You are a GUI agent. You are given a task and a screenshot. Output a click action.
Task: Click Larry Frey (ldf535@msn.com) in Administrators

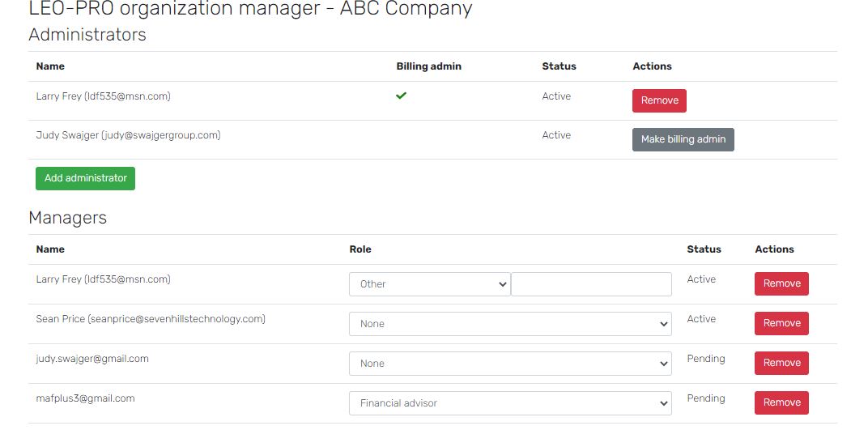click(x=103, y=96)
